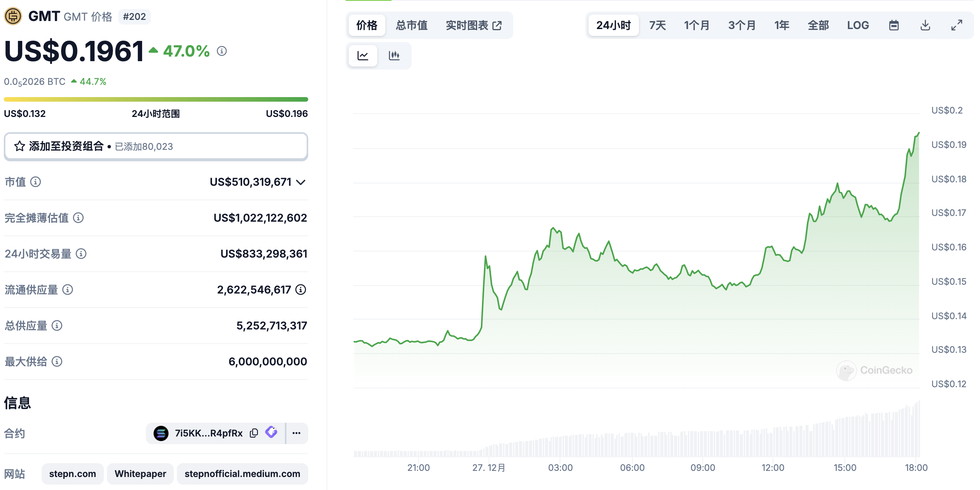Click info icon next to 市值
980x490 pixels.
point(36,182)
